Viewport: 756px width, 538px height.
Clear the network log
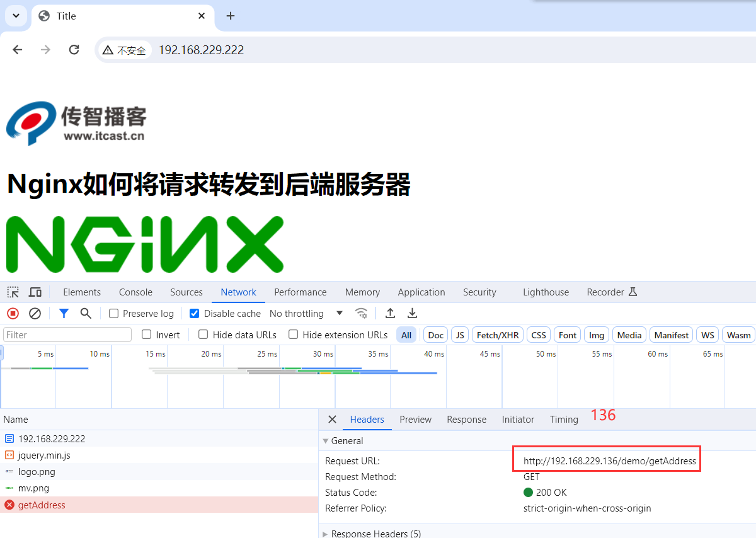[x=35, y=313]
